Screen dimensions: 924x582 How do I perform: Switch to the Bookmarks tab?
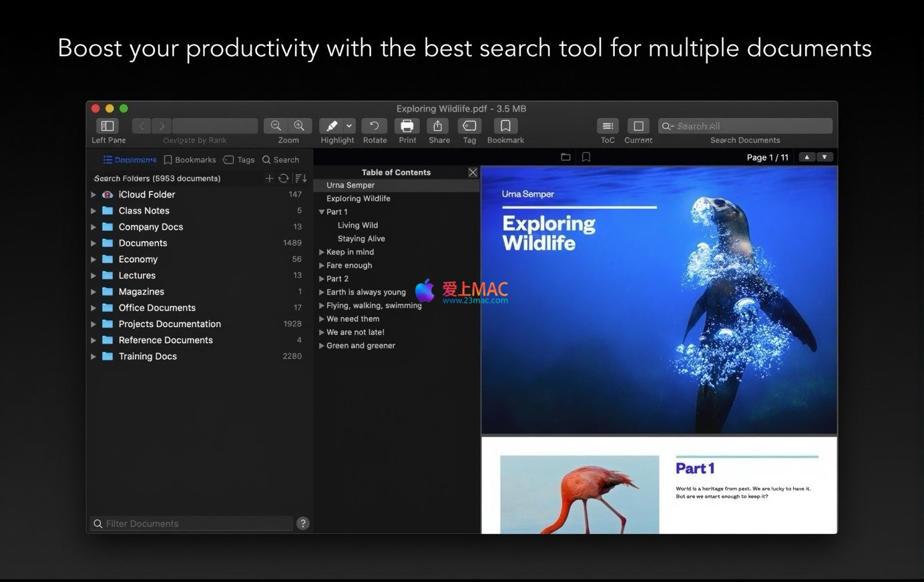pyautogui.click(x=190, y=160)
